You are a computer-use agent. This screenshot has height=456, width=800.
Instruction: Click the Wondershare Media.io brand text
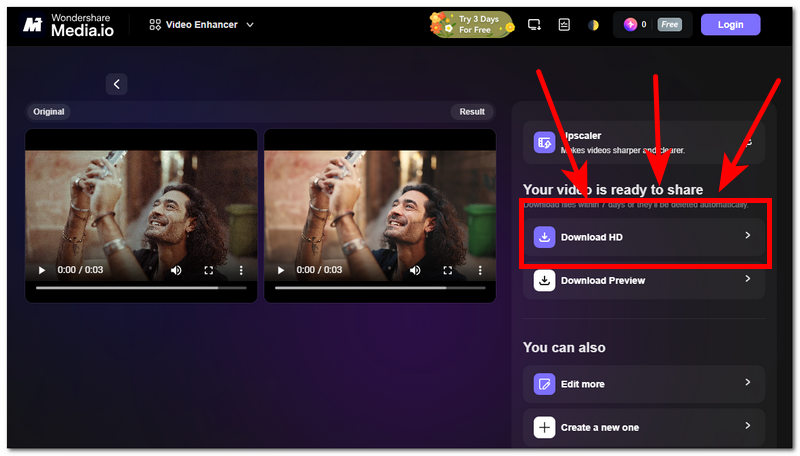[x=82, y=26]
